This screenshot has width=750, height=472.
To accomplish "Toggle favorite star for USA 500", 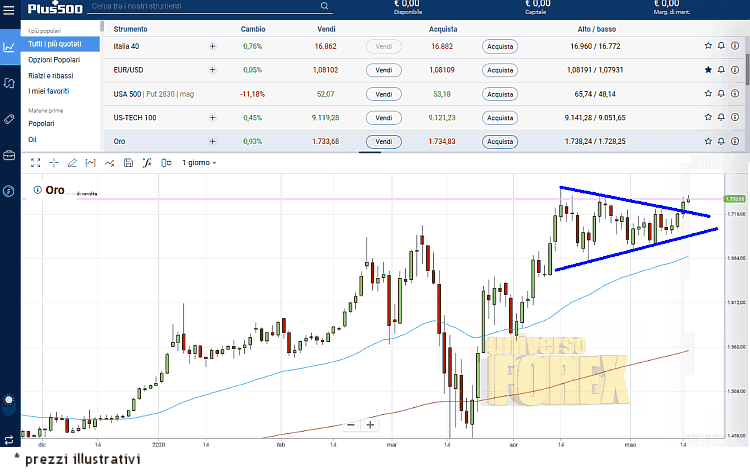I will click(708, 94).
